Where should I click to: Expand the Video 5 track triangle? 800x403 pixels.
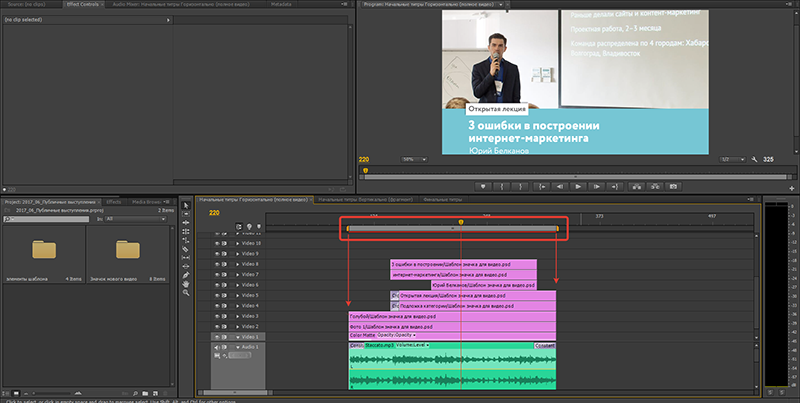point(237,295)
